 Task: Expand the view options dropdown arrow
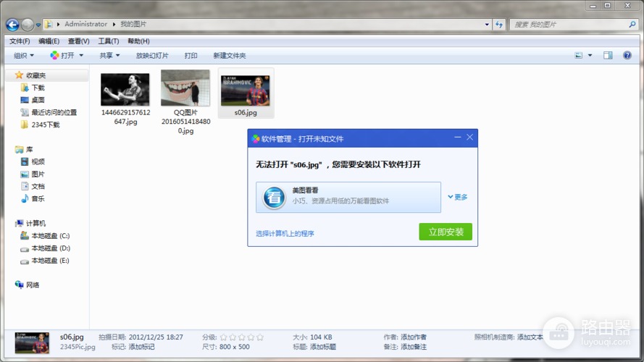coord(590,56)
